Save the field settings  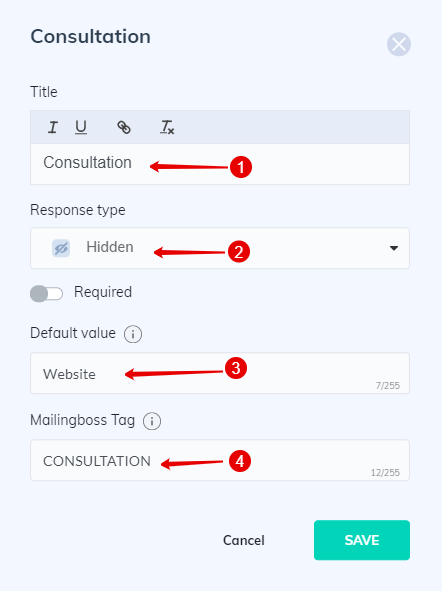362,540
